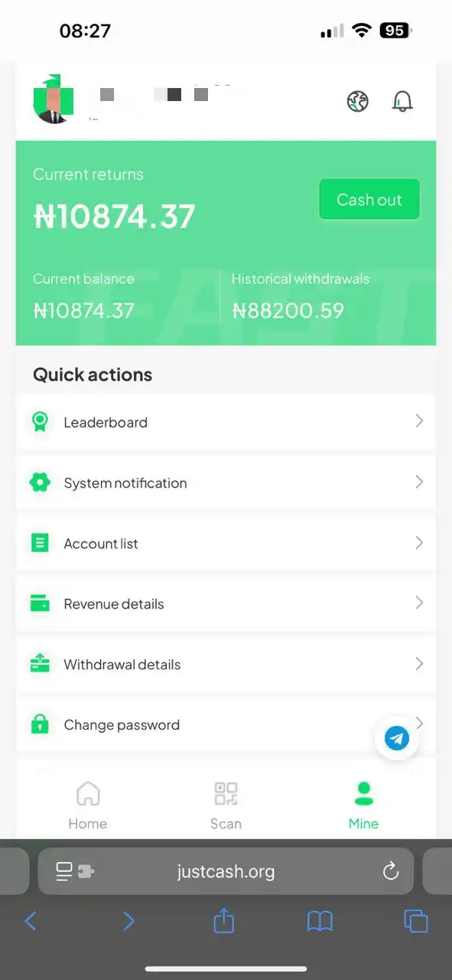This screenshot has height=980, width=452.
Task: Reload the page with the refresh icon
Action: (x=391, y=871)
